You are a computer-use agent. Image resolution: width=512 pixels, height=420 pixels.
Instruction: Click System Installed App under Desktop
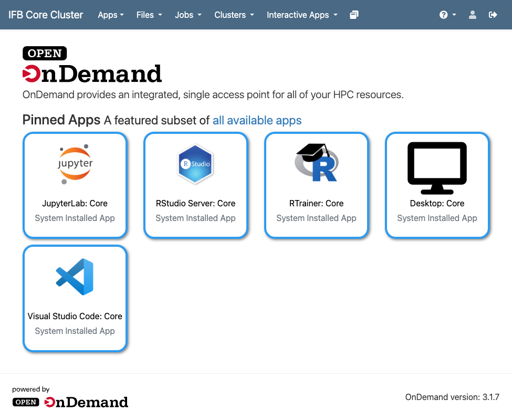coord(437,218)
